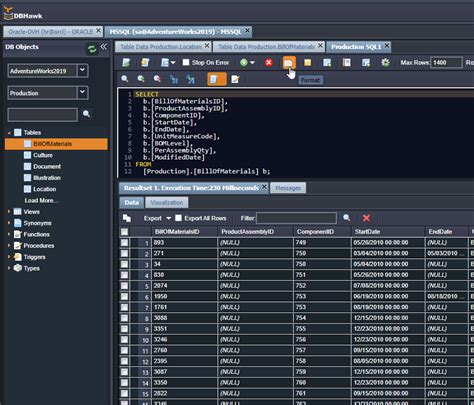This screenshot has width=474, height=405.
Task: Click the yellow script icon in SQL toolbar
Action: tap(145, 62)
